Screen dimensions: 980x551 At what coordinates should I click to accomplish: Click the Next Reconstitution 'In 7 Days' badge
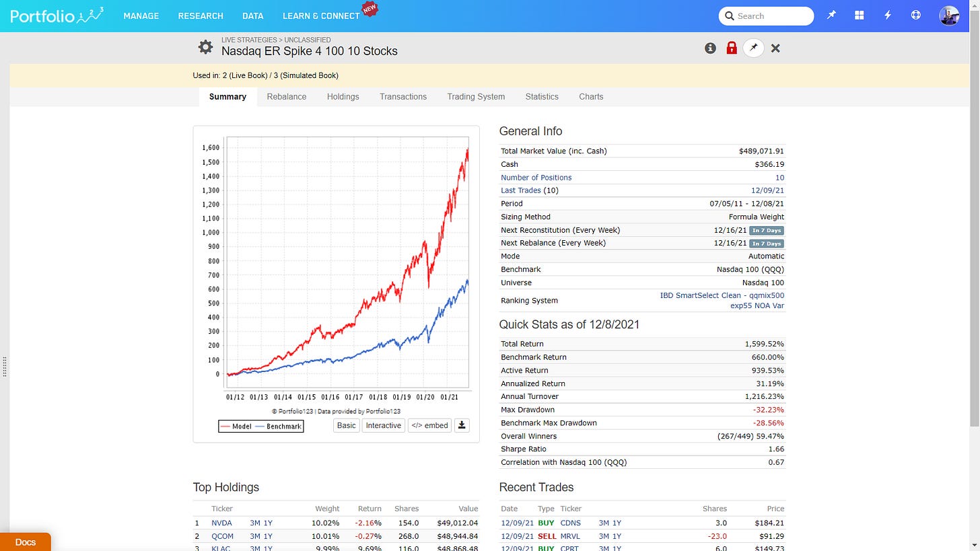pos(767,230)
